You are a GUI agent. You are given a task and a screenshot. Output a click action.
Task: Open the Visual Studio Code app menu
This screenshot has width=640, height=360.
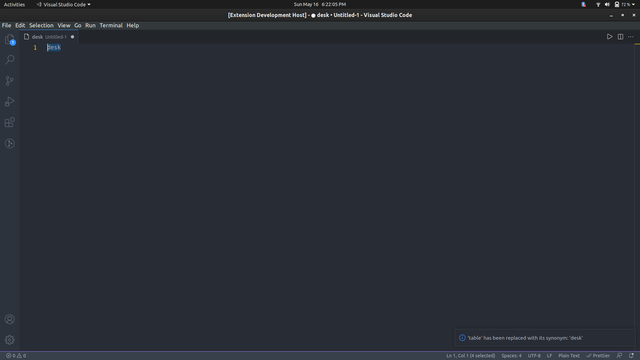tap(63, 4)
